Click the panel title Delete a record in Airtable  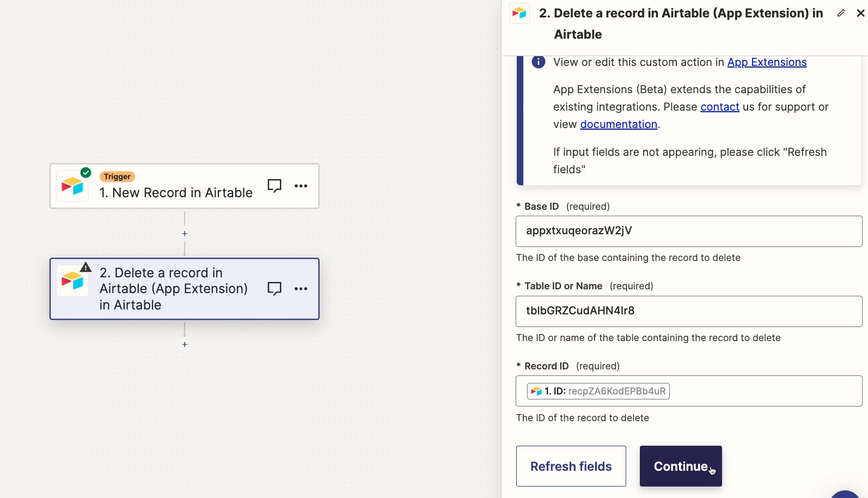pyautogui.click(x=681, y=24)
